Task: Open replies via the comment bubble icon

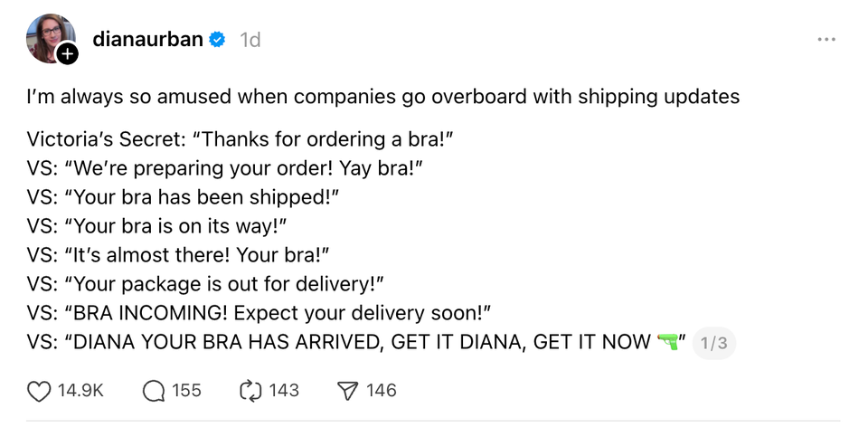Action: [155, 391]
